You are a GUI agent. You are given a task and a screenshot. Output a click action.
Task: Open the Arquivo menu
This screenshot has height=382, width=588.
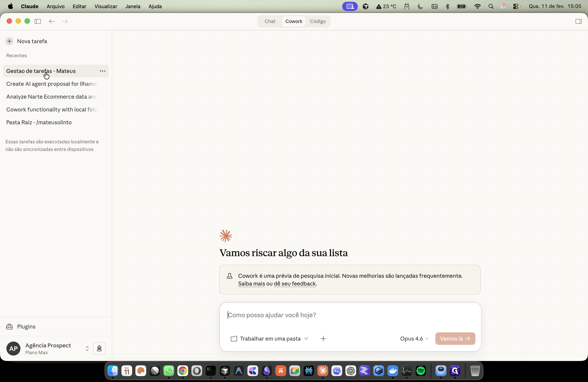[x=56, y=6]
